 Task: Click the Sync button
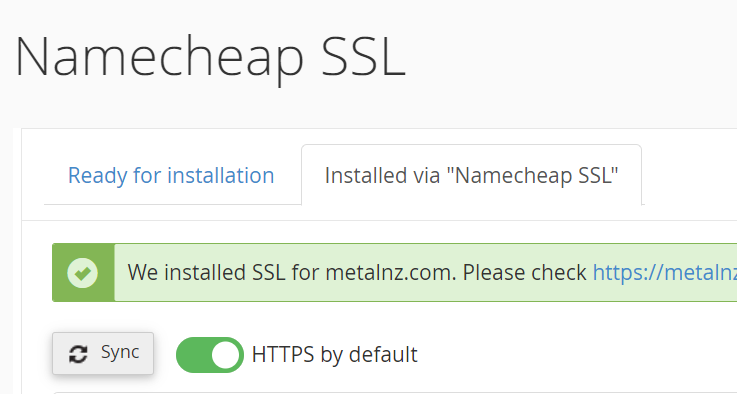coord(103,354)
